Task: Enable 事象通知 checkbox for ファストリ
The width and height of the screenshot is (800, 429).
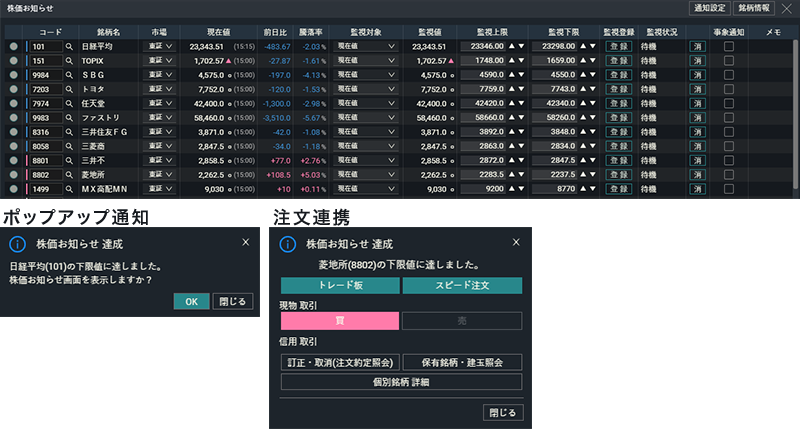Action: pyautogui.click(x=729, y=118)
